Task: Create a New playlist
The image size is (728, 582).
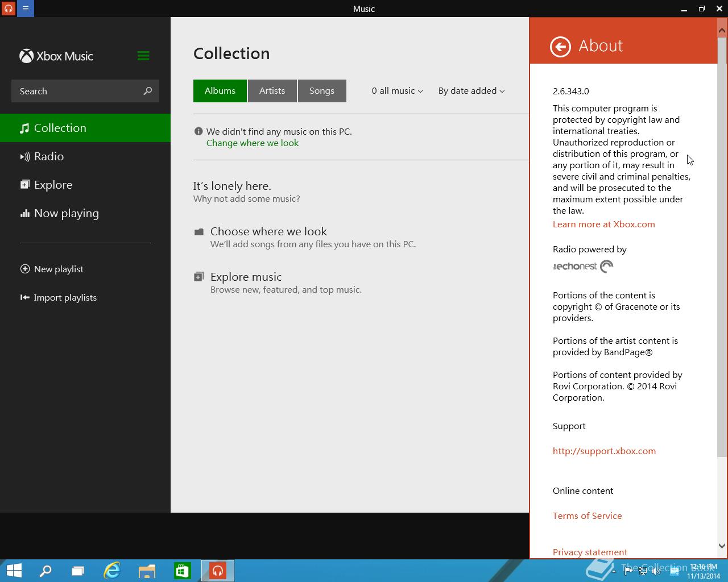Action: tap(52, 269)
